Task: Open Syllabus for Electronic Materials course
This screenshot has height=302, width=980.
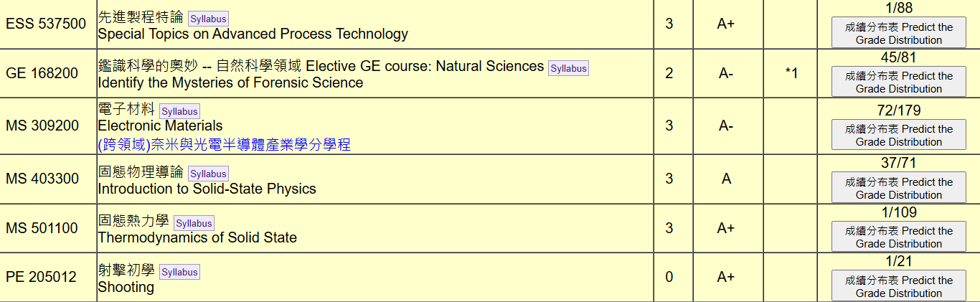Action: tap(179, 111)
